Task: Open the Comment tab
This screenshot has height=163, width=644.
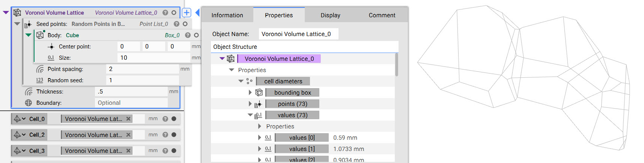Action: pyautogui.click(x=382, y=15)
